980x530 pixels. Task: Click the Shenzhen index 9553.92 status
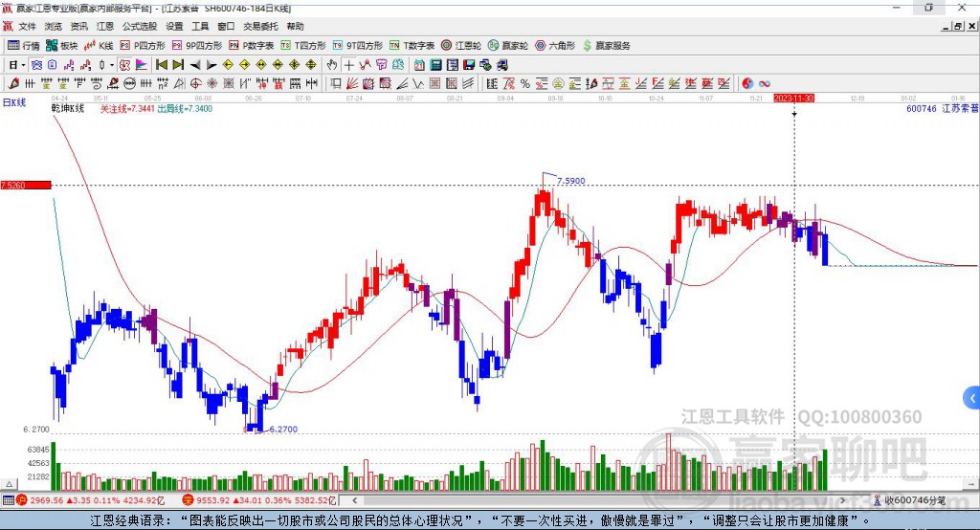tap(259, 500)
